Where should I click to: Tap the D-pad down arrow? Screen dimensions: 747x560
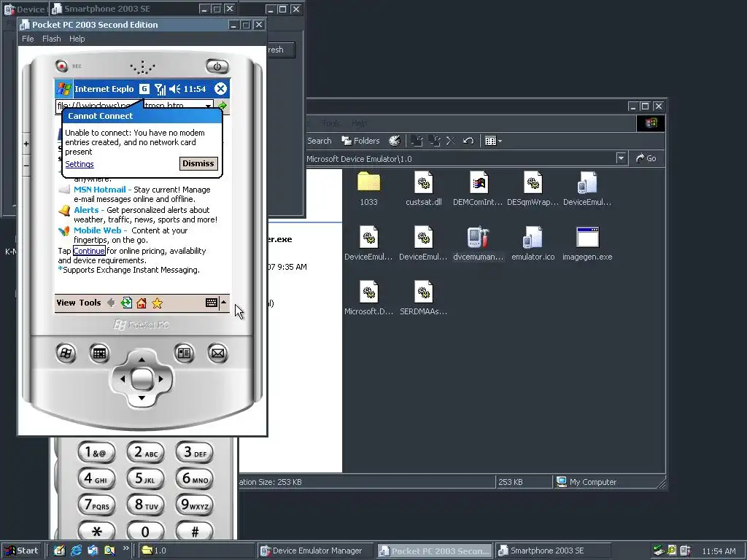pyautogui.click(x=142, y=397)
